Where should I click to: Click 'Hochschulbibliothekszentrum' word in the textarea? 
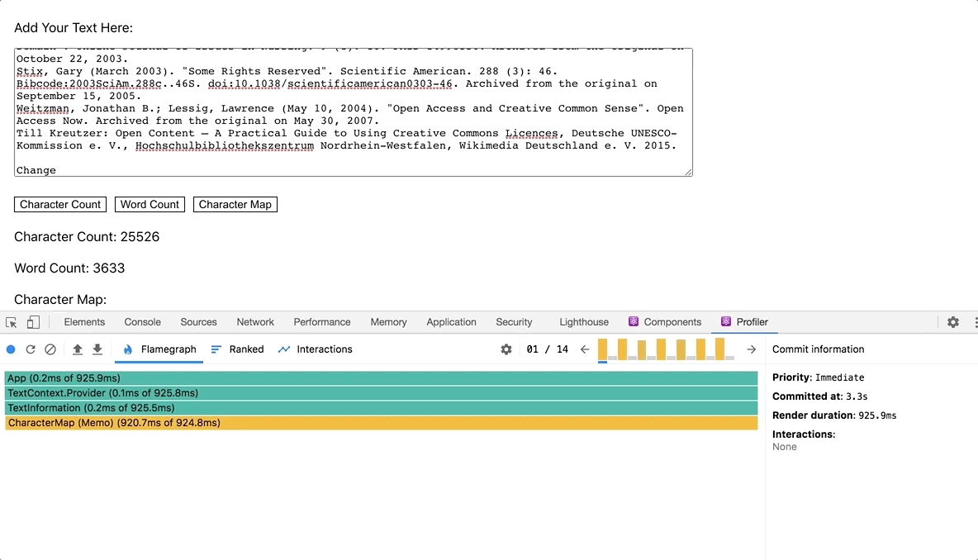point(225,146)
